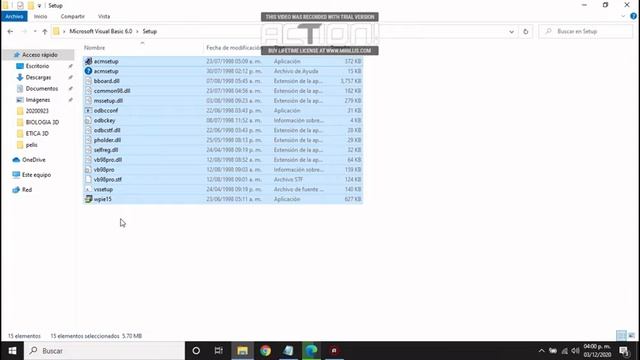Open the notification center icon
Screen dimensions: 640x360
pos(624,351)
